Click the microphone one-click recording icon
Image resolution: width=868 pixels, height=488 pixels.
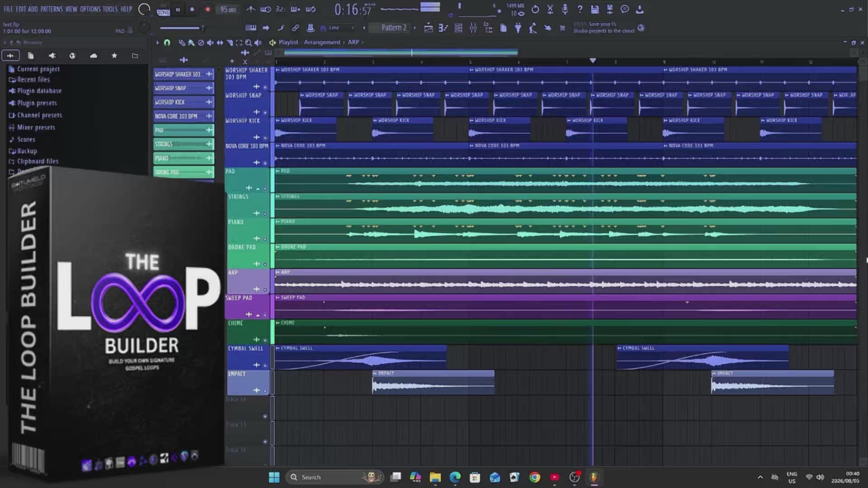565,9
